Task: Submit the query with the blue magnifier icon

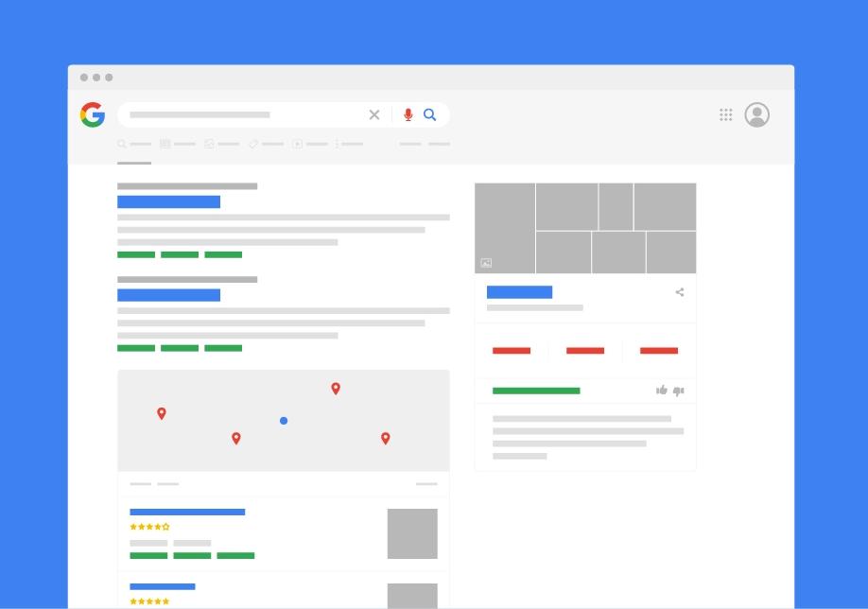Action: 429,114
